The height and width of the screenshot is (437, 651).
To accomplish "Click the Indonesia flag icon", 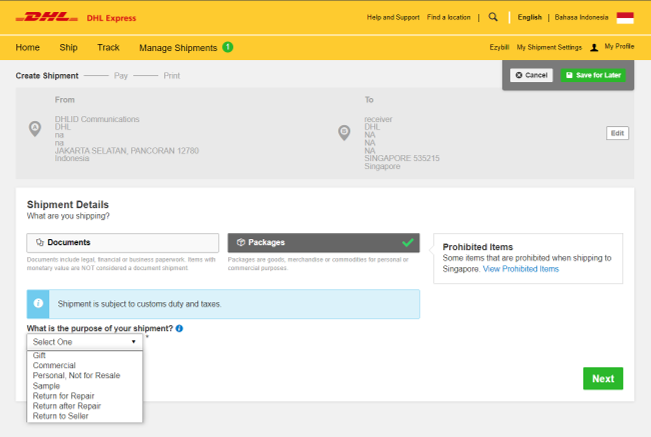I will pos(625,17).
